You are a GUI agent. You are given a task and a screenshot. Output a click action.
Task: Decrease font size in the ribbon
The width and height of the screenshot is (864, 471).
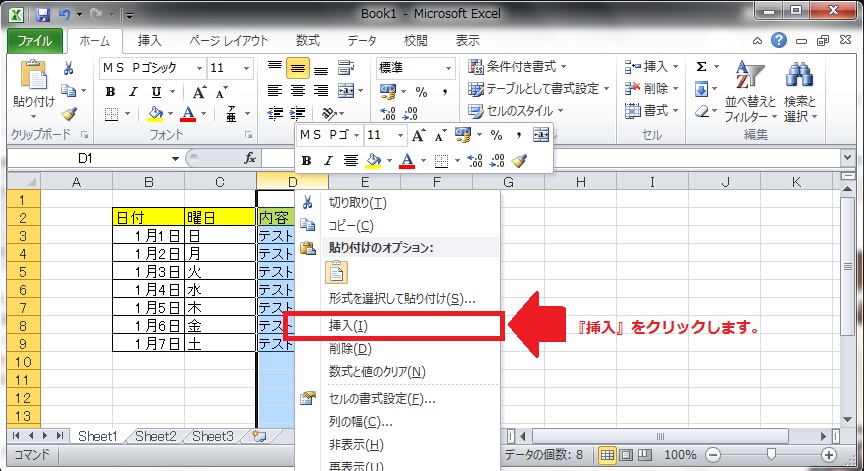(x=222, y=92)
